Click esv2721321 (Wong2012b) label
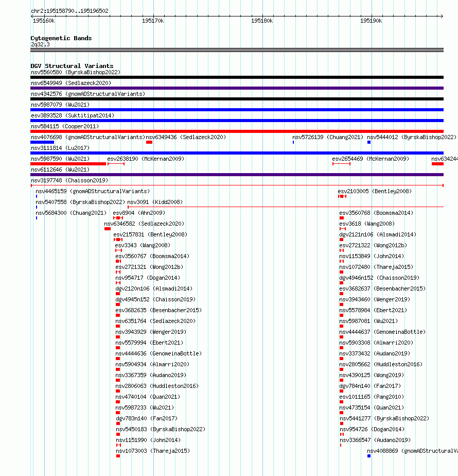 150,267
